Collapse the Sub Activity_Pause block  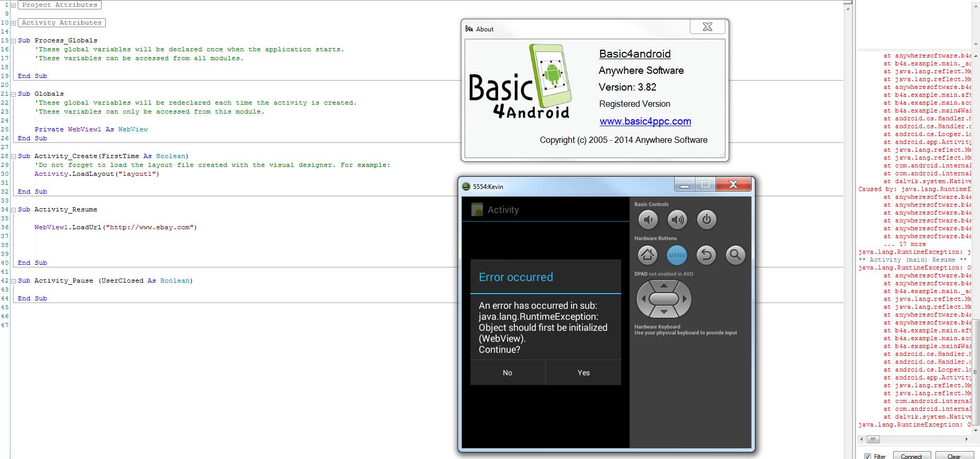[x=13, y=281]
